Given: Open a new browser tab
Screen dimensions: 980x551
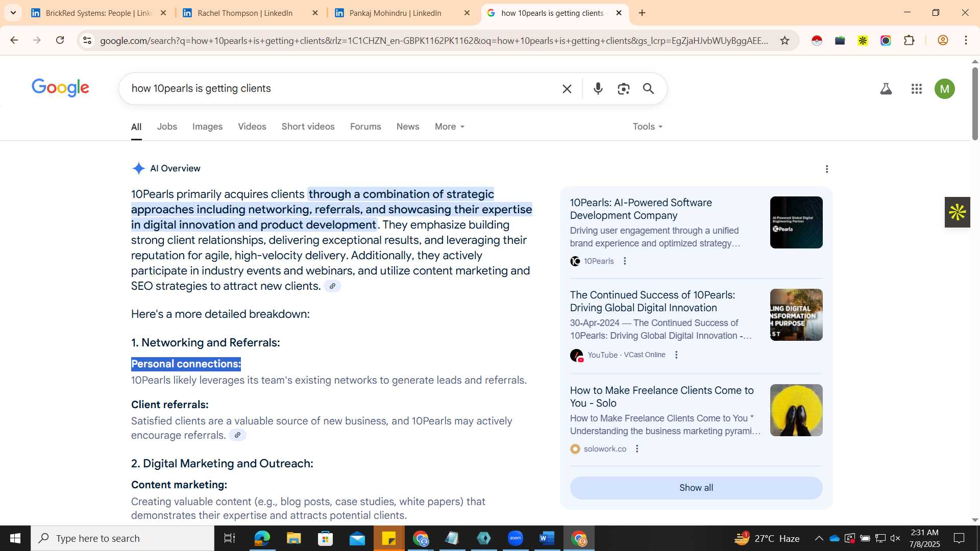Looking at the screenshot, I should coord(642,13).
